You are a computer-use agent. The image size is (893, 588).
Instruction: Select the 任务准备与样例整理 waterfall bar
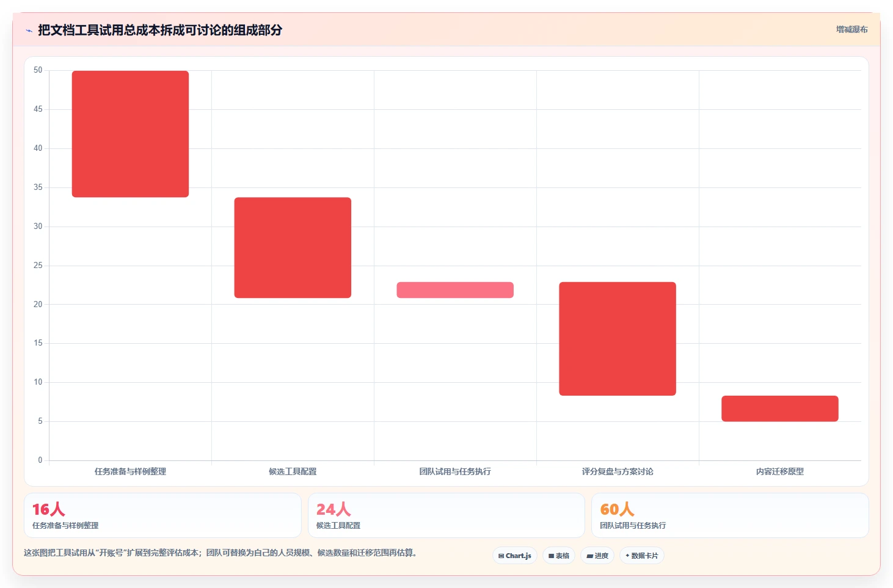click(130, 134)
